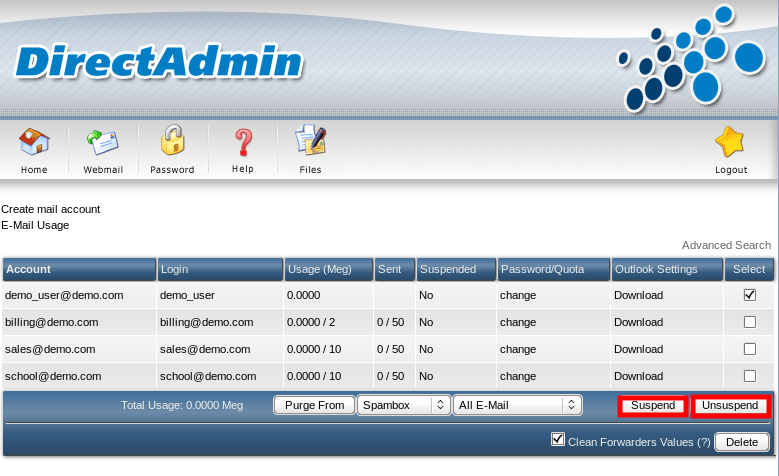Open the Files icon in toolbar
This screenshot has height=476, width=779.
point(310,143)
